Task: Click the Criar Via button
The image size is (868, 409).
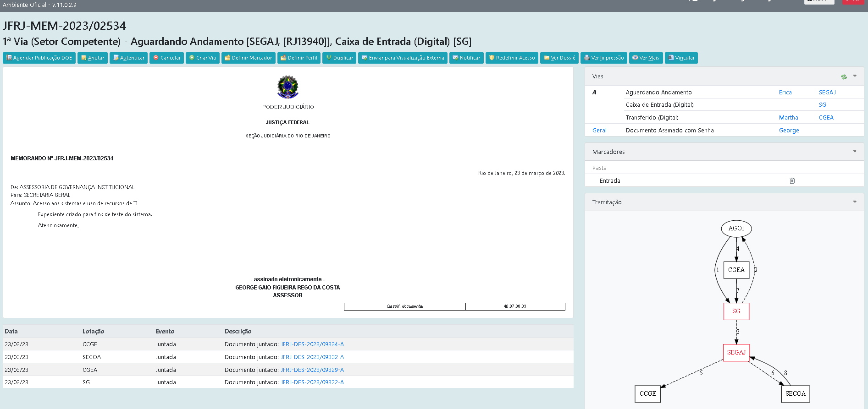Action: 203,58
